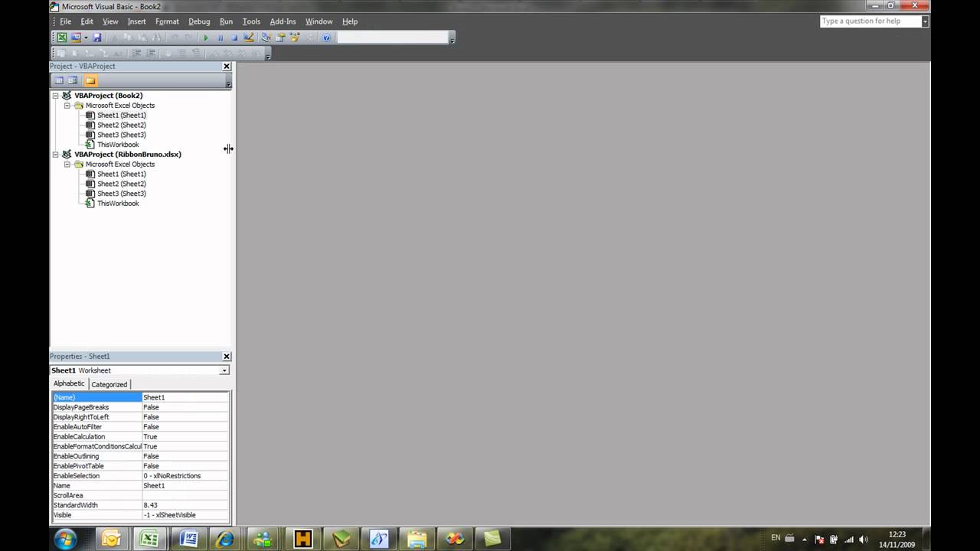
Task: Close the Properties - Sheet1 pane
Action: coord(227,357)
